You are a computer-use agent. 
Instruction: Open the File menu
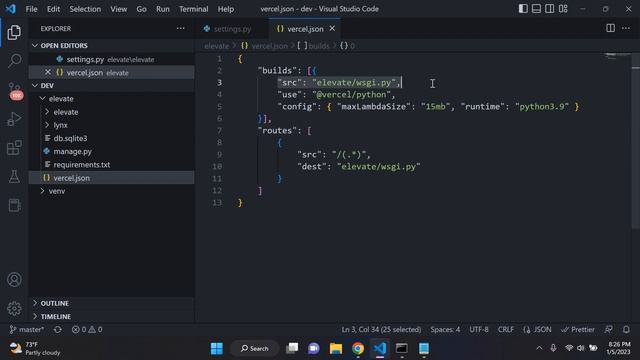[x=31, y=9]
